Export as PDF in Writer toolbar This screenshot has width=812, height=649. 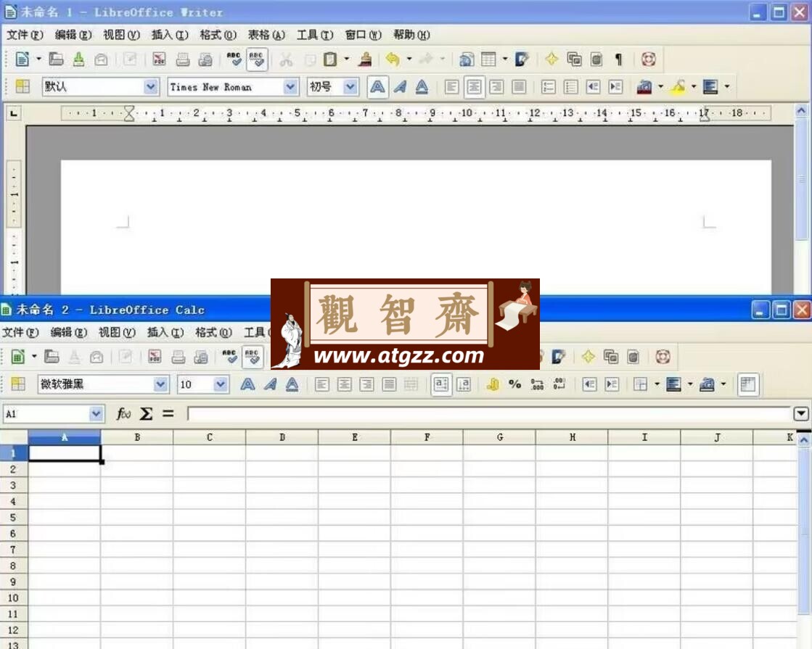point(159,59)
